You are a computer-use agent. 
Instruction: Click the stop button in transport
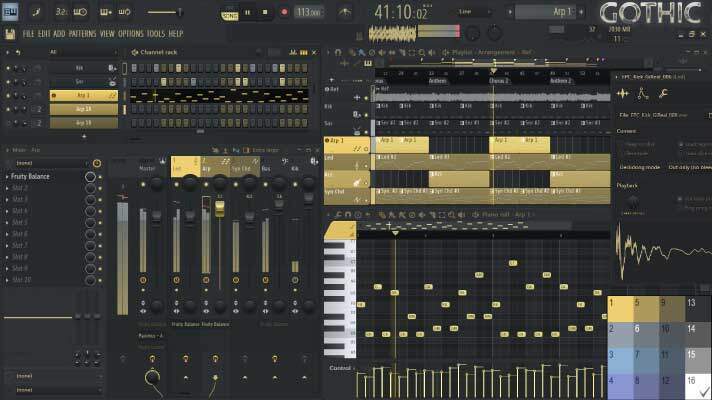266,13
